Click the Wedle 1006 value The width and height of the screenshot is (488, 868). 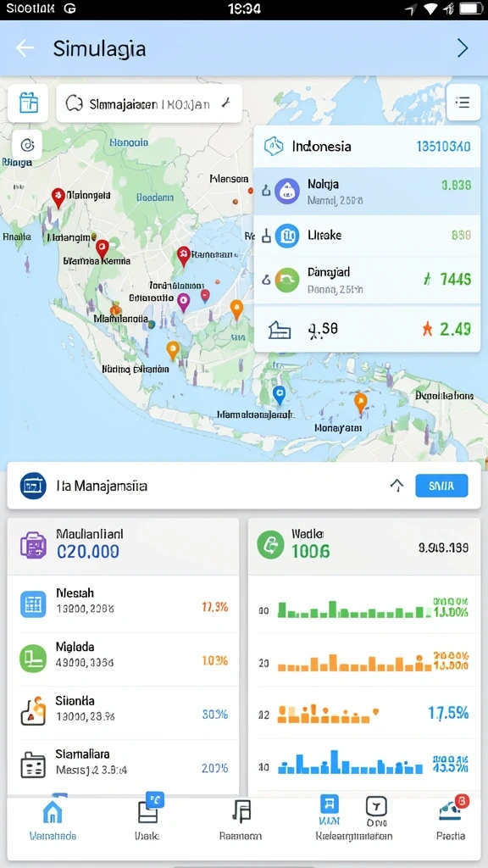pos(310,551)
